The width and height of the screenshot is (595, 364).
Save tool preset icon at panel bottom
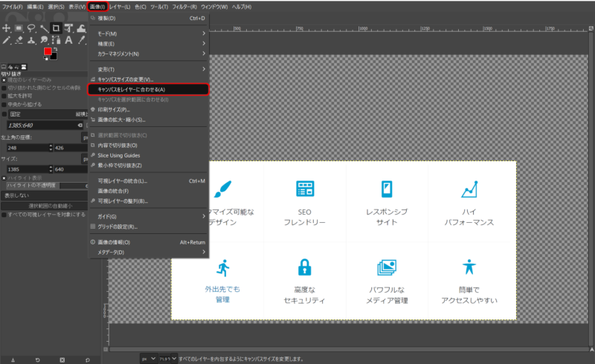(13, 360)
